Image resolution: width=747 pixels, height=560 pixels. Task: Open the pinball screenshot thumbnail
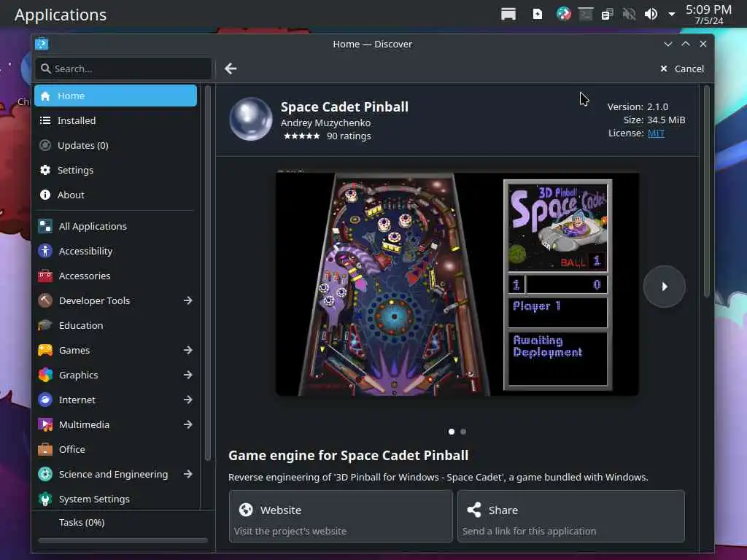(457, 284)
